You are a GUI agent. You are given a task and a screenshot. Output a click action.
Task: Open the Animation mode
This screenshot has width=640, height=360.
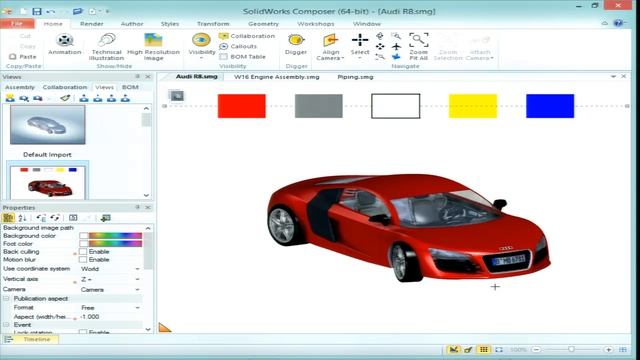point(64,44)
